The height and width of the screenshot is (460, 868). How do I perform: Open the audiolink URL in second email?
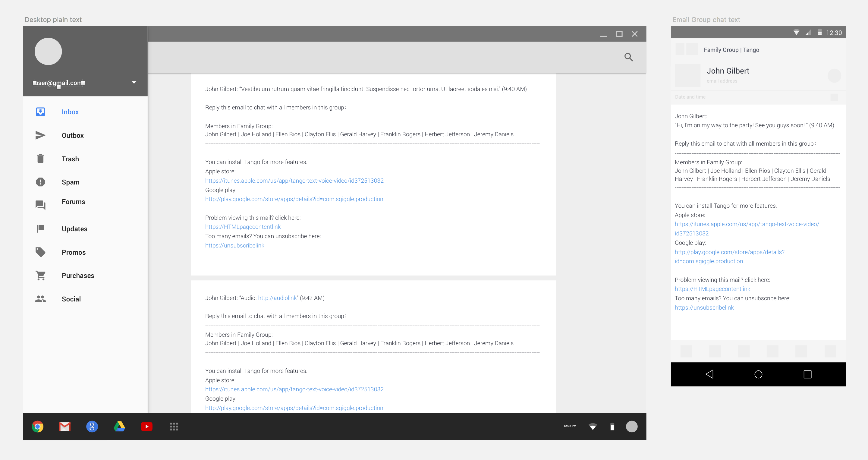277,298
